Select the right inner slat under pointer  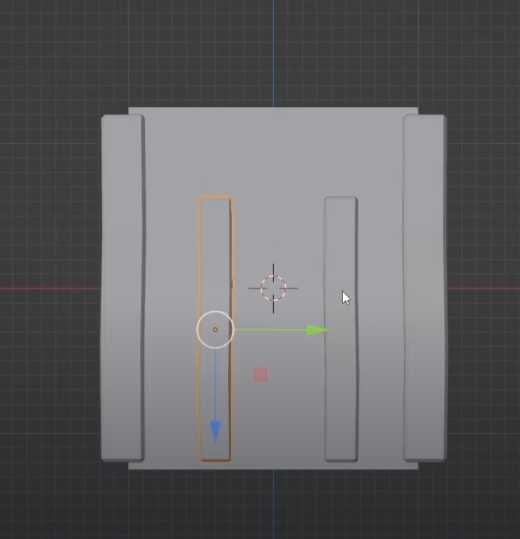[341, 329]
